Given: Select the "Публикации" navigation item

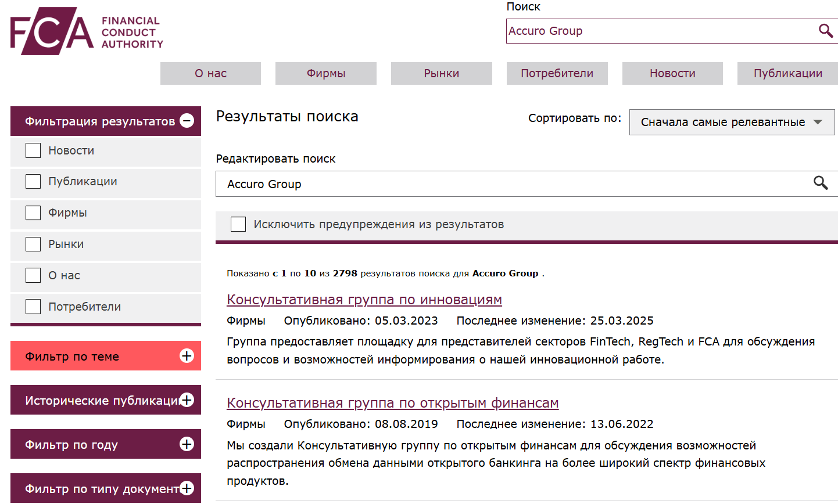Looking at the screenshot, I should click(787, 73).
